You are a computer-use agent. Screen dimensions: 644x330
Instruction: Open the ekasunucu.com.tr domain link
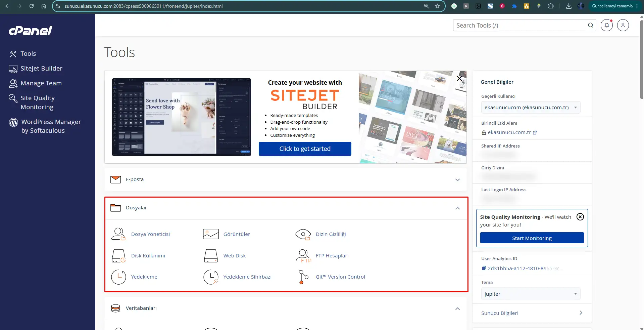509,132
